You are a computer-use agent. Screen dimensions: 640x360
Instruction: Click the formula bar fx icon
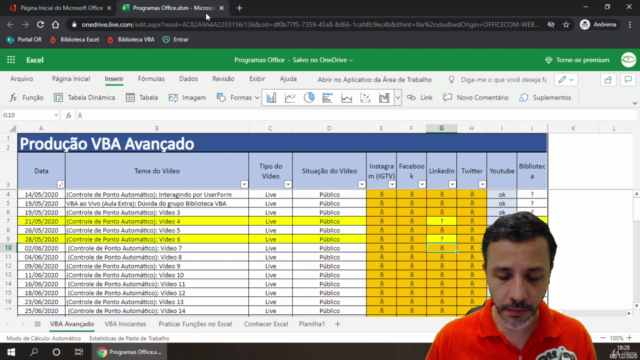69,116
